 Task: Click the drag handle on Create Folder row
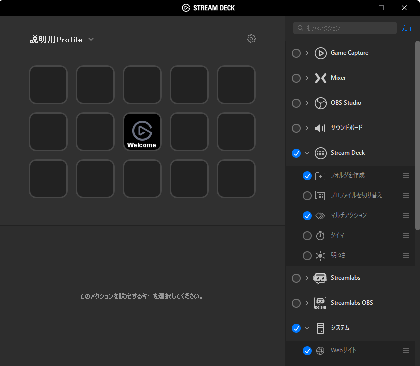pos(406,176)
